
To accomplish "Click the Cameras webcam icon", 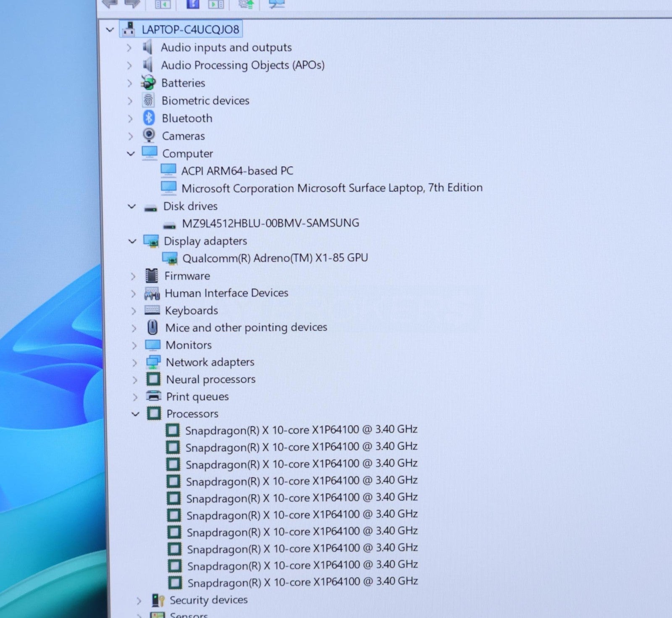I will (149, 136).
